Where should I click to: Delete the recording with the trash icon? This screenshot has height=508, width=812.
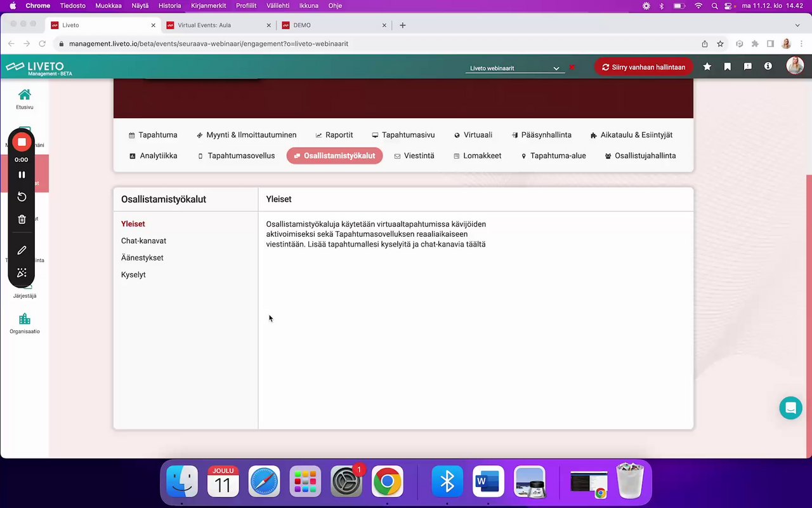click(x=22, y=219)
